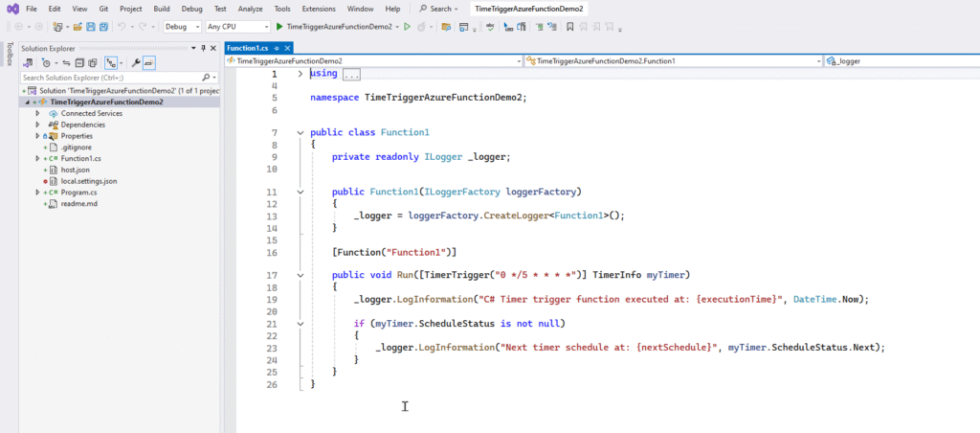This screenshot has width=980, height=433.
Task: Open the Toolbox side tab
Action: click(x=9, y=54)
